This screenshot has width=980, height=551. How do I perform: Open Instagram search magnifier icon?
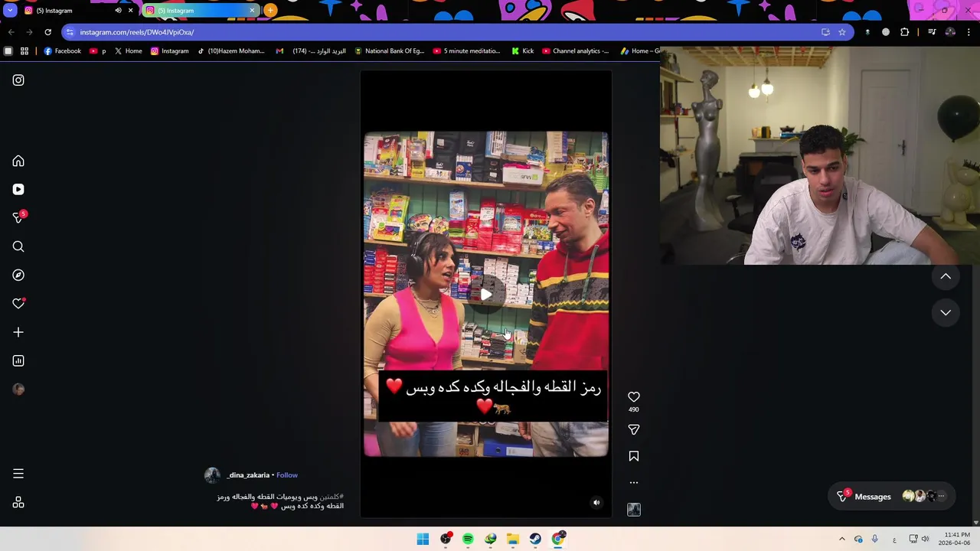tap(18, 246)
